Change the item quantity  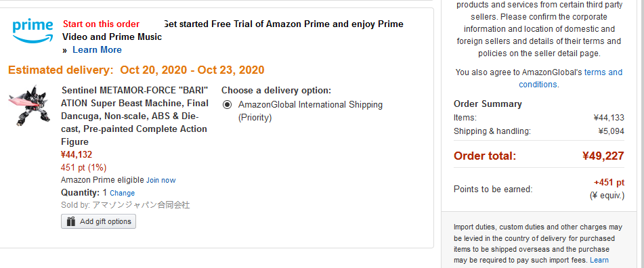click(x=122, y=193)
